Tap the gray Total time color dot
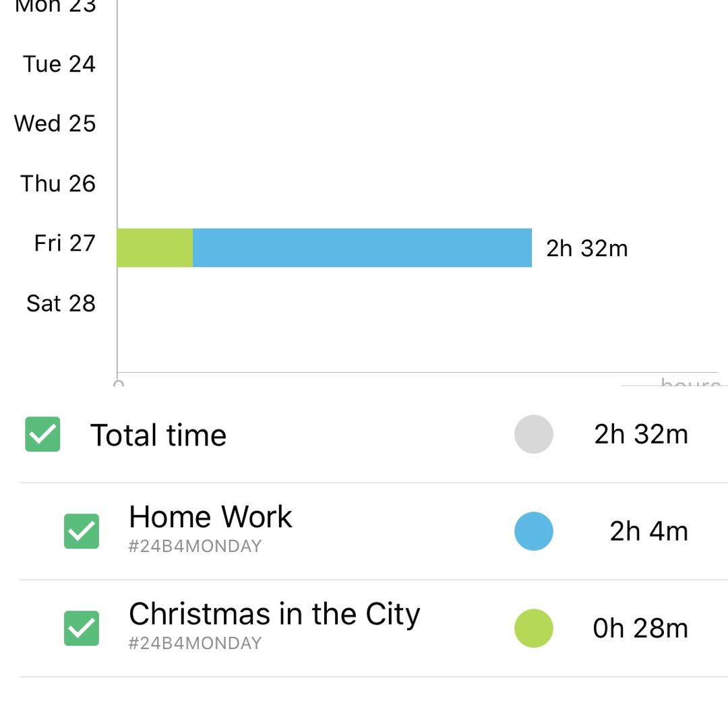 tap(534, 434)
